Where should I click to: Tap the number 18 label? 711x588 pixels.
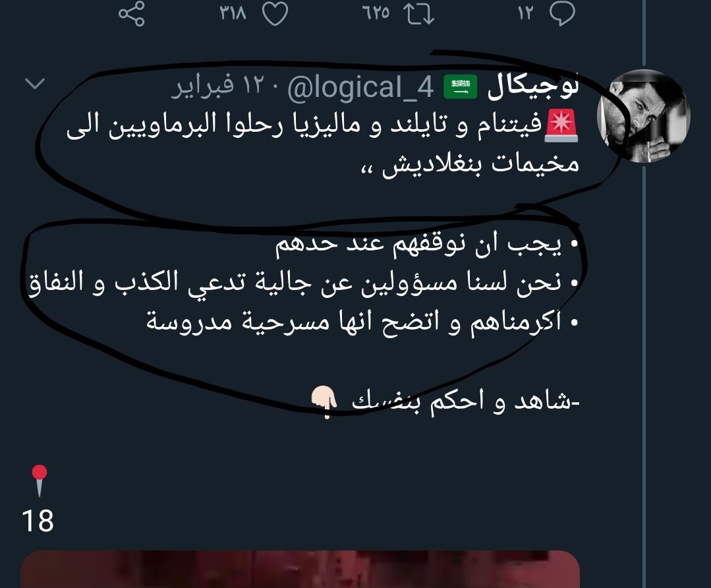38,520
